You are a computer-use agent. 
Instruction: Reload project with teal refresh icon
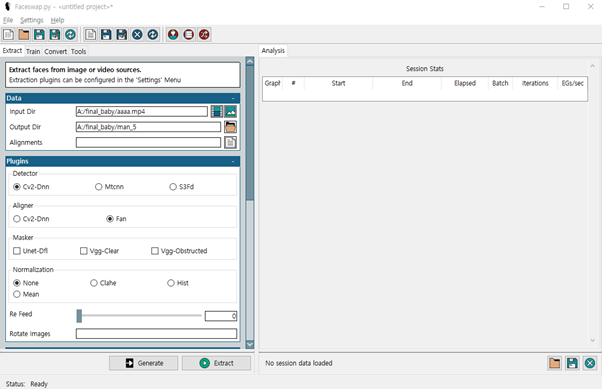point(70,35)
